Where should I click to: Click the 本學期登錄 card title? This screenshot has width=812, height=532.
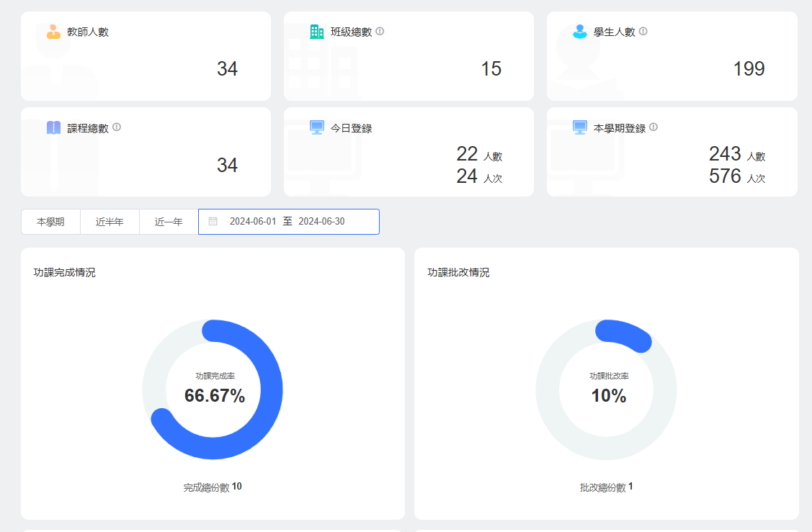(620, 128)
